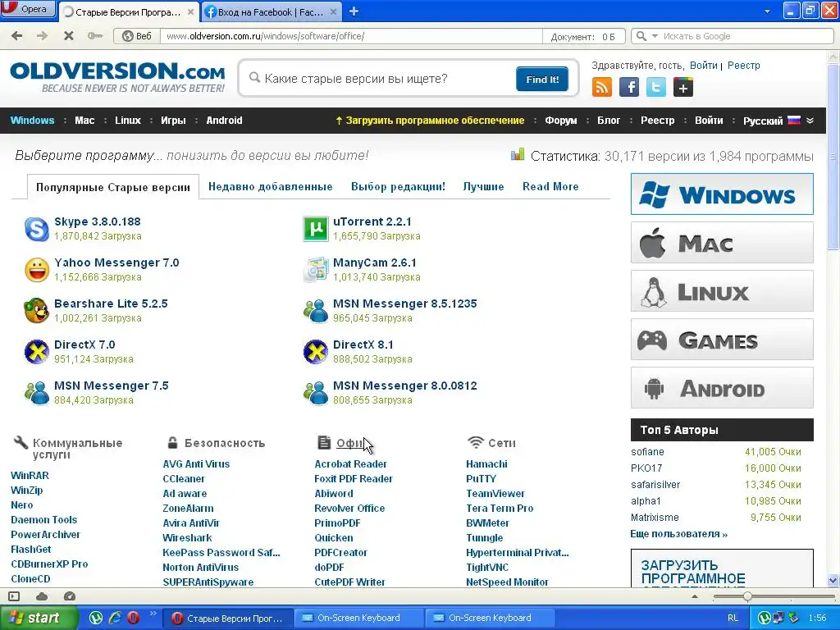Click the Google Plus share icon
840x630 pixels.
pyautogui.click(x=683, y=87)
